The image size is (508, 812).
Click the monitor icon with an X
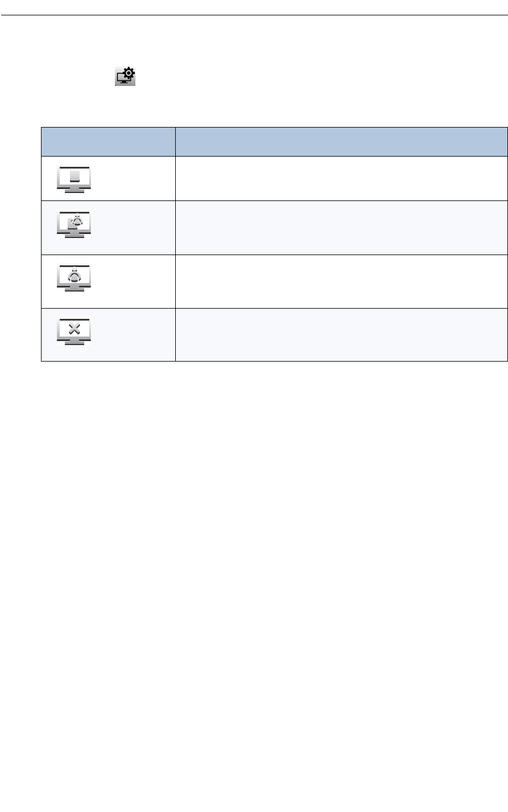click(x=73, y=333)
